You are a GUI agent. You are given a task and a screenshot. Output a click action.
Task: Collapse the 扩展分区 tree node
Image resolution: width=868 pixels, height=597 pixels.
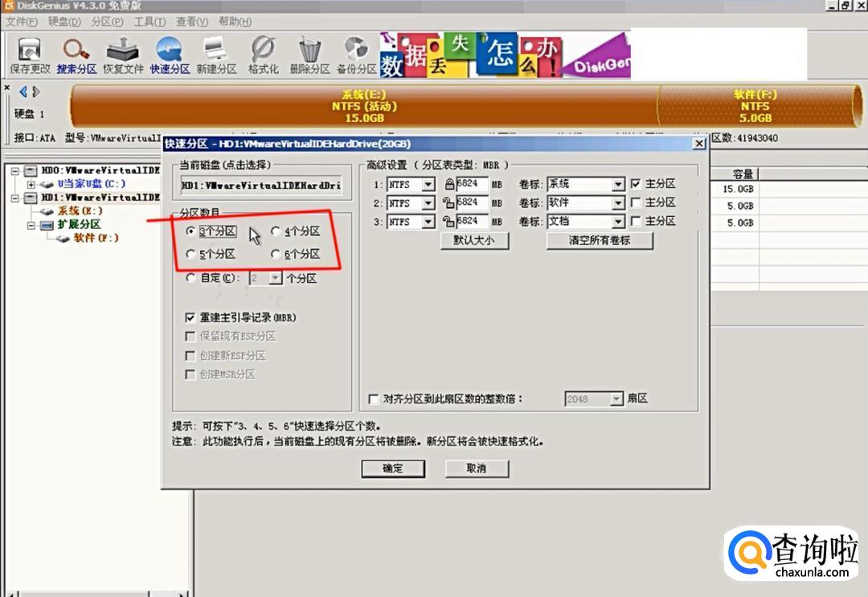pos(31,225)
